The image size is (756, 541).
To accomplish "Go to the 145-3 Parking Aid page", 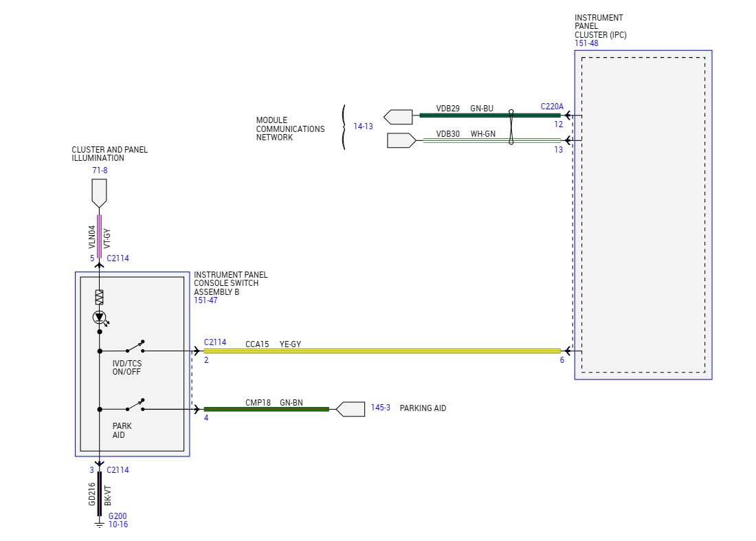I will 380,408.
